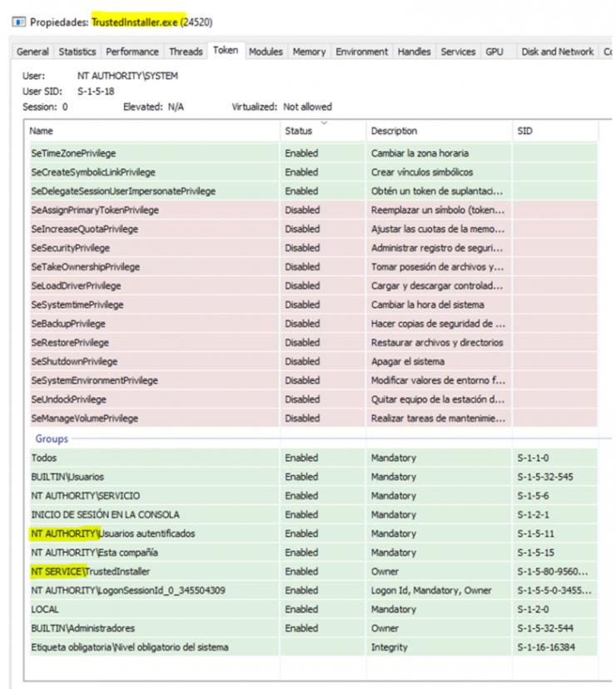Select NT SERVICE\TrustedInstaller group row
The height and width of the screenshot is (689, 616).
coord(314,571)
